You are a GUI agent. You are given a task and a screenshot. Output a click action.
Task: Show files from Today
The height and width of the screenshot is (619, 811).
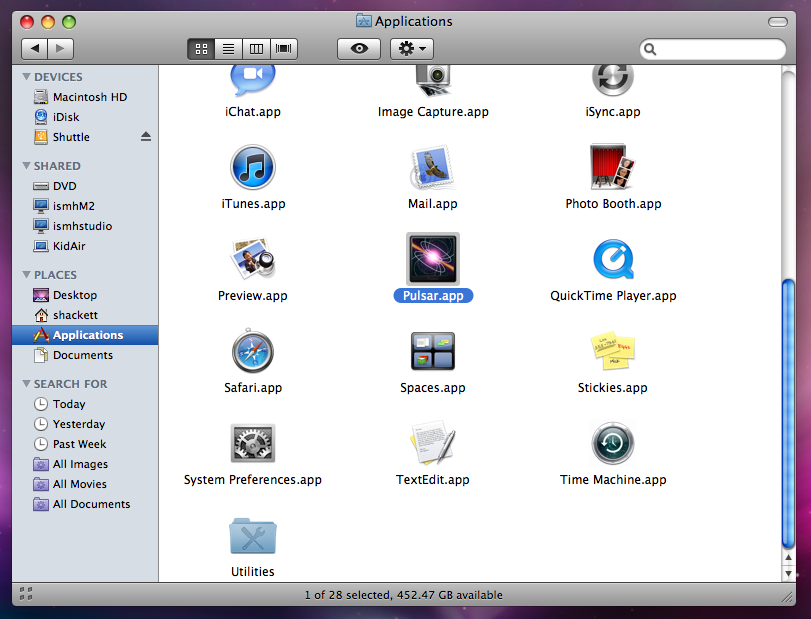click(x=85, y=404)
